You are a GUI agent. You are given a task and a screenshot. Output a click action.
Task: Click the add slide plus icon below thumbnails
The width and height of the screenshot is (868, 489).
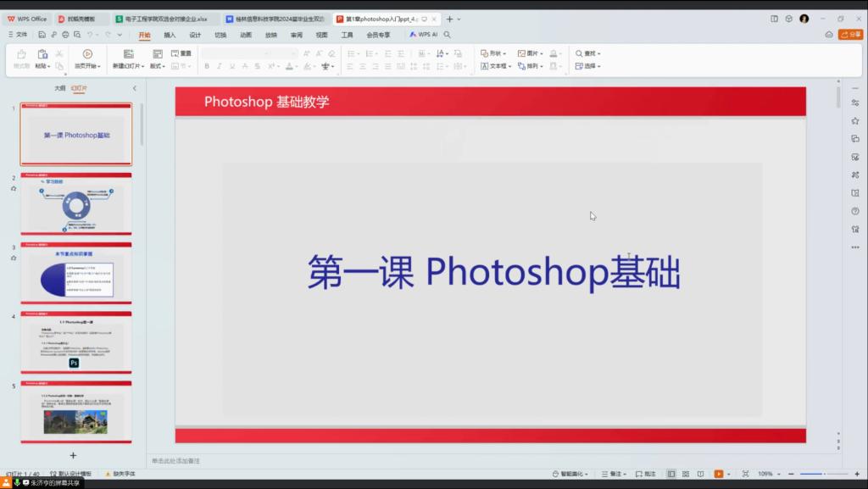pos(73,455)
